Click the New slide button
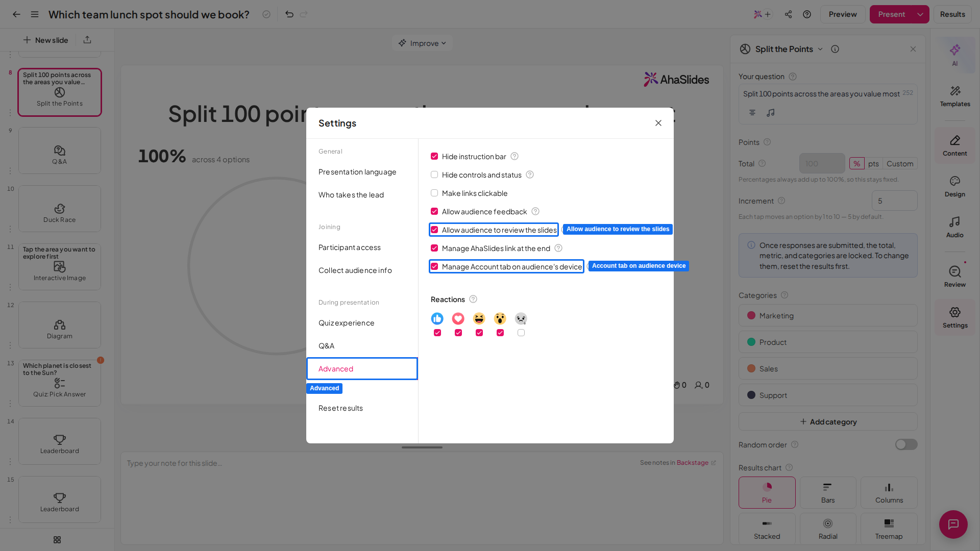Viewport: 980px width, 551px height. [46, 40]
